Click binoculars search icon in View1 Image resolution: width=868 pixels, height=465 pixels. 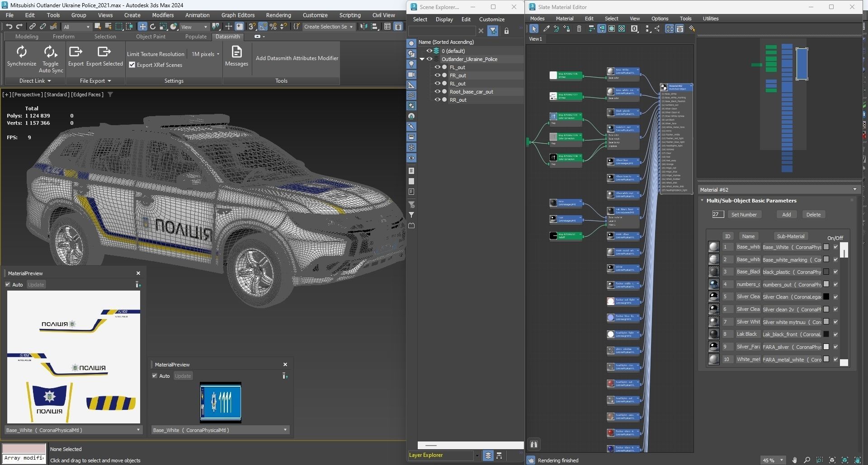(534, 444)
